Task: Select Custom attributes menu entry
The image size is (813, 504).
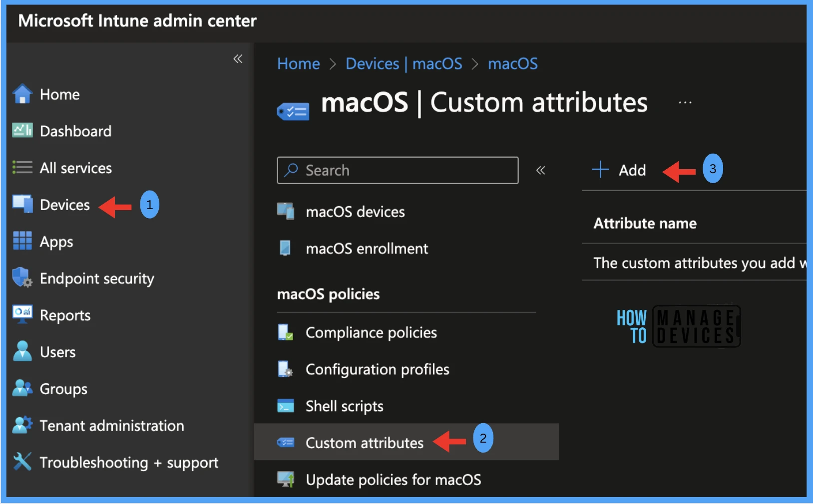Action: point(406,442)
